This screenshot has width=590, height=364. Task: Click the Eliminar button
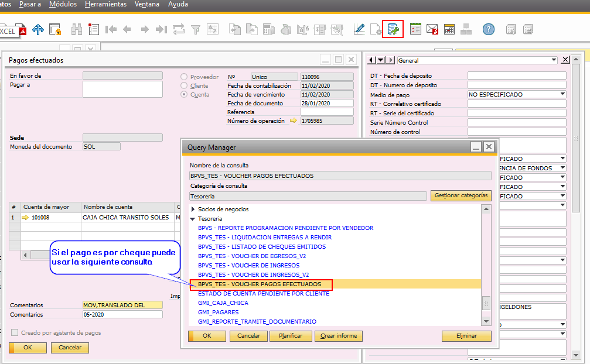click(x=466, y=336)
